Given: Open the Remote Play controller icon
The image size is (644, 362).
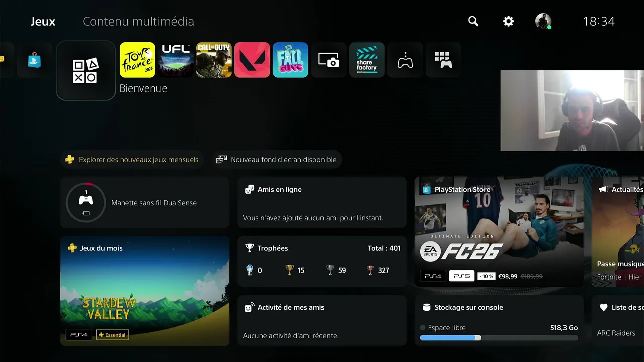Looking at the screenshot, I should tap(405, 60).
